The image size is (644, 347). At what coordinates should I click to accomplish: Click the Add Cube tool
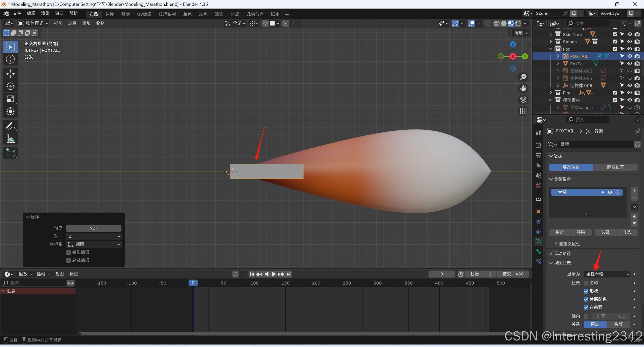10,153
